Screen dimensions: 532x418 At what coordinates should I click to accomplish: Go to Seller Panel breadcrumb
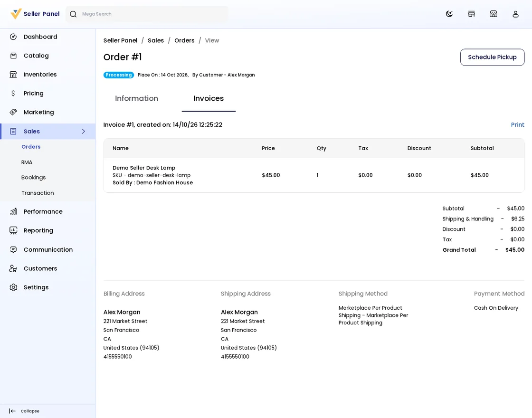point(121,40)
